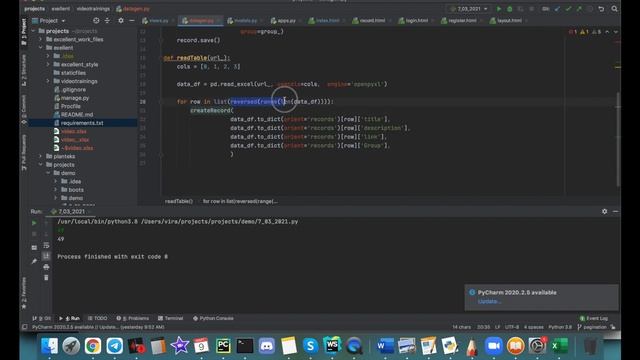Go to the next highlighted error arrow
Viewport: 640px width, 360px height.
(616, 32)
